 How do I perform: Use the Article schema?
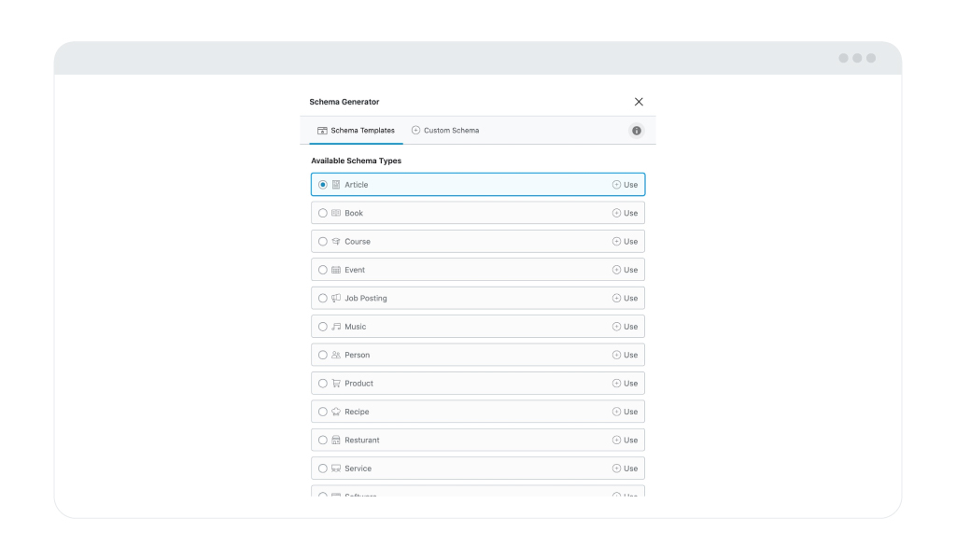625,185
